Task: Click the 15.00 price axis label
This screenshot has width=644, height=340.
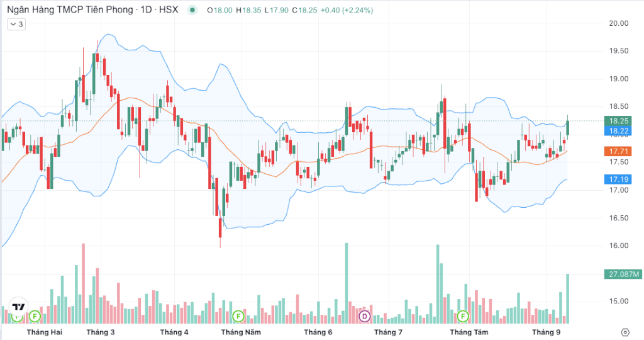Action: pyautogui.click(x=619, y=301)
